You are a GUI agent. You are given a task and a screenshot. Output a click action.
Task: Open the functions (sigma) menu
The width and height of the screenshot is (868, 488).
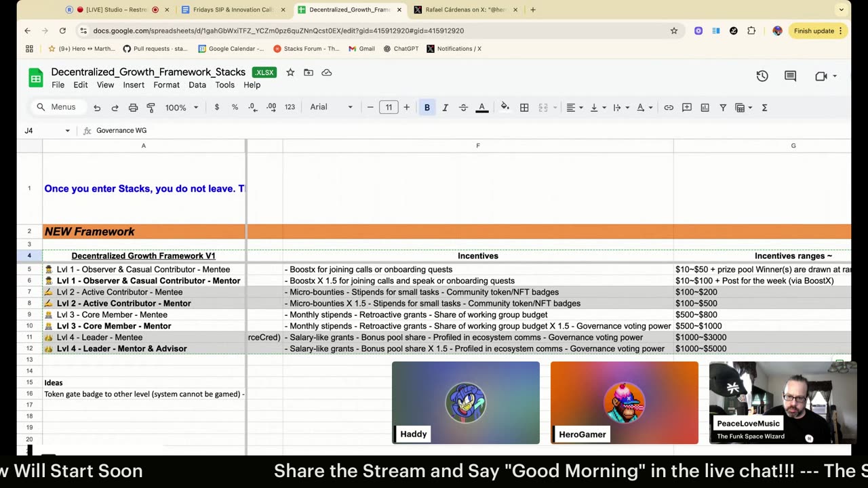click(x=764, y=107)
